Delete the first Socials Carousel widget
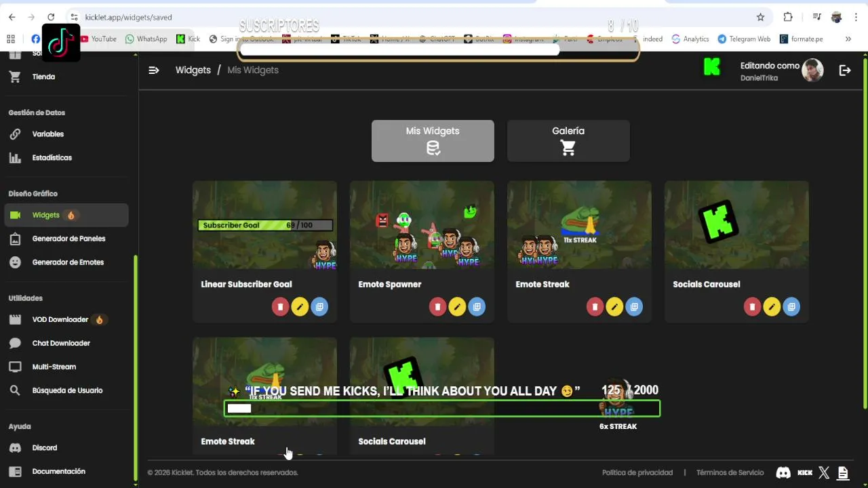 [752, 307]
